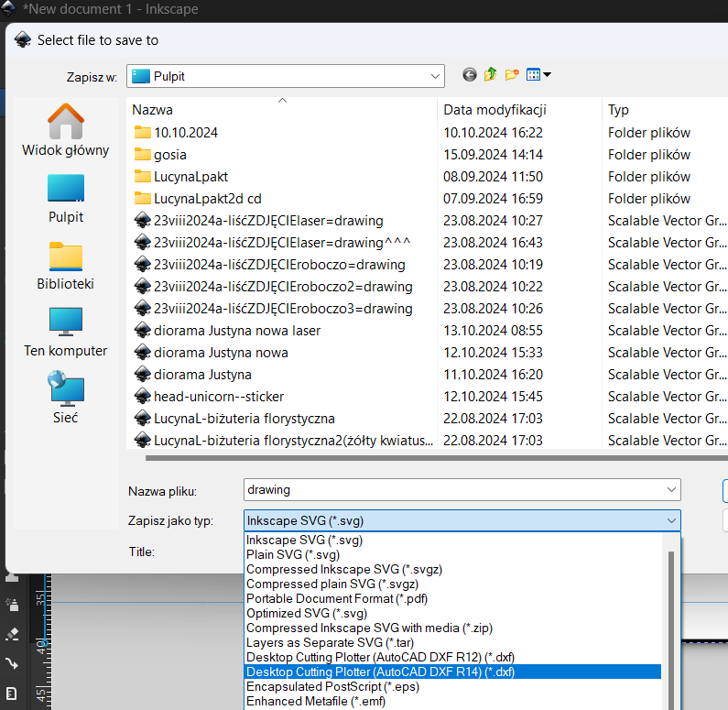Create a new folder icon
The image size is (728, 710).
pyautogui.click(x=512, y=75)
